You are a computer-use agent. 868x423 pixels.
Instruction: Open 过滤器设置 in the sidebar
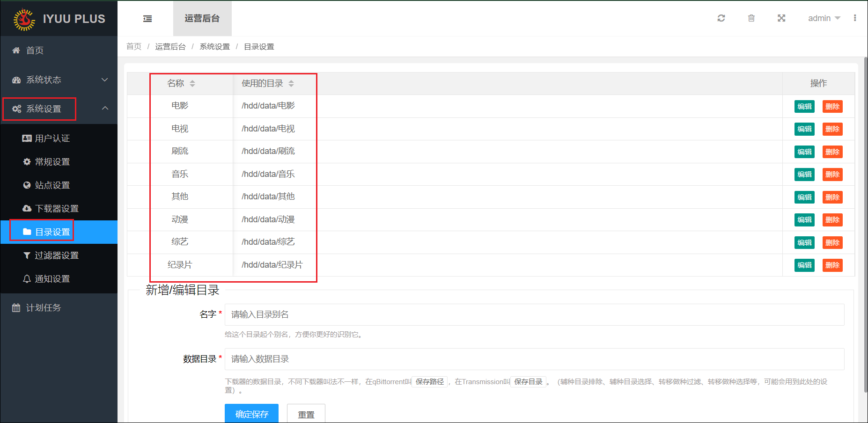[x=56, y=255]
